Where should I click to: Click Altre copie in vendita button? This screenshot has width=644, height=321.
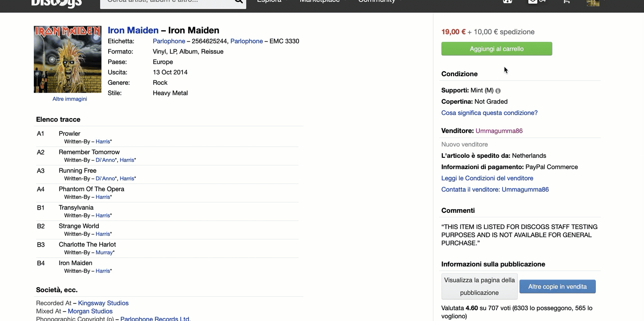(557, 287)
